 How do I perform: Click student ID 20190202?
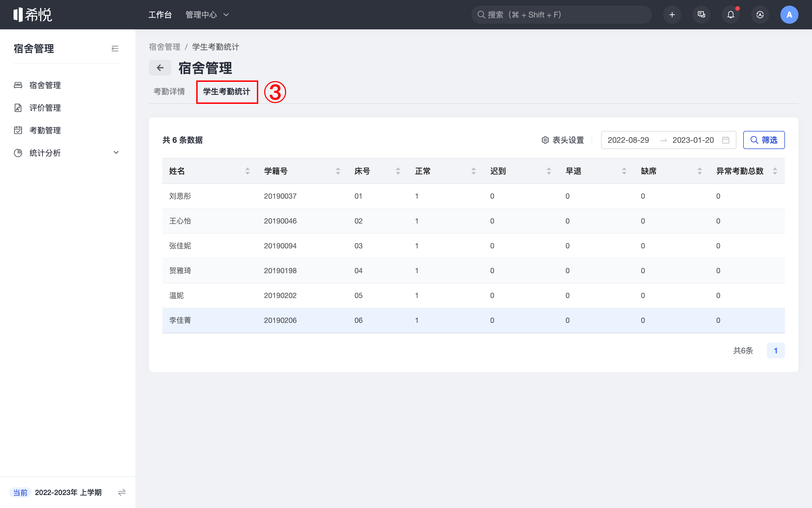pyautogui.click(x=280, y=296)
